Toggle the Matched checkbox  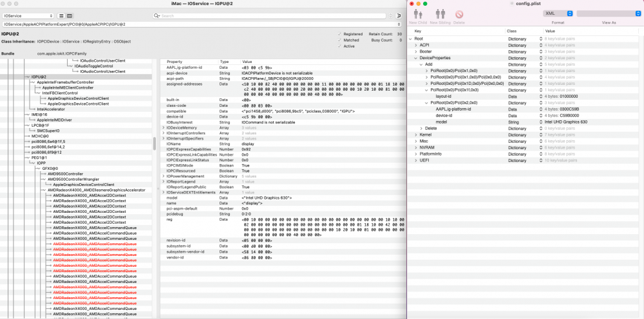coord(339,40)
